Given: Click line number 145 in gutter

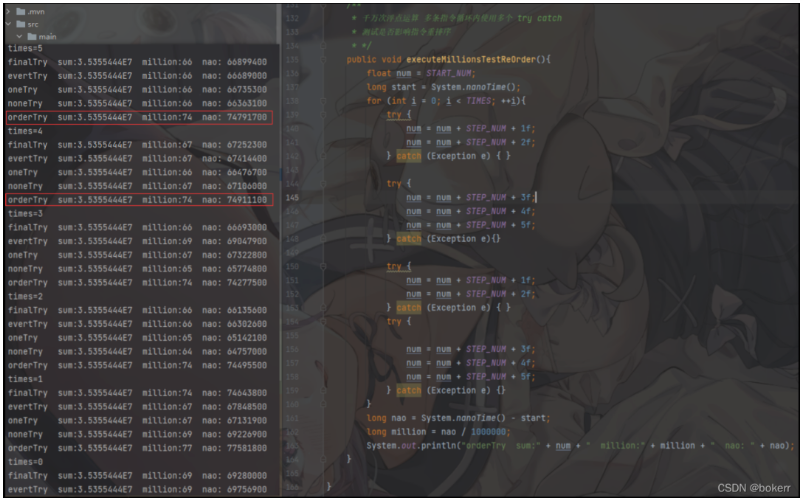Looking at the screenshot, I should point(292,197).
